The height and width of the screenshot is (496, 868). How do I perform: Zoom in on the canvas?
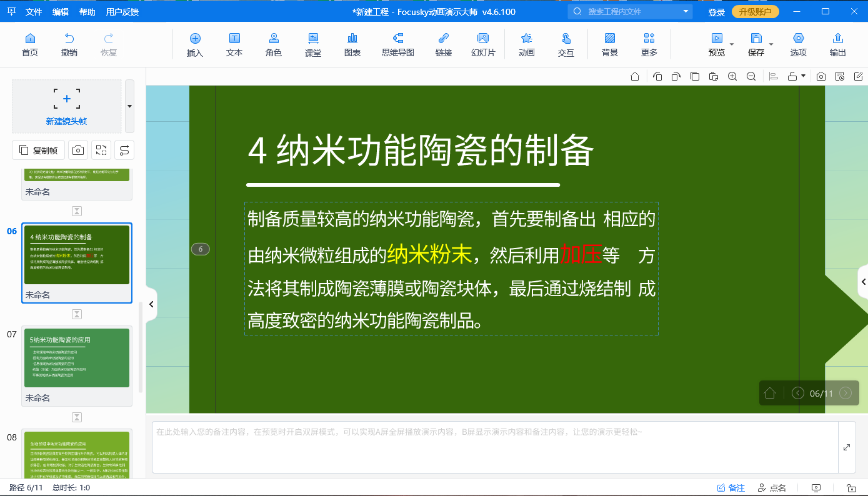tap(732, 76)
